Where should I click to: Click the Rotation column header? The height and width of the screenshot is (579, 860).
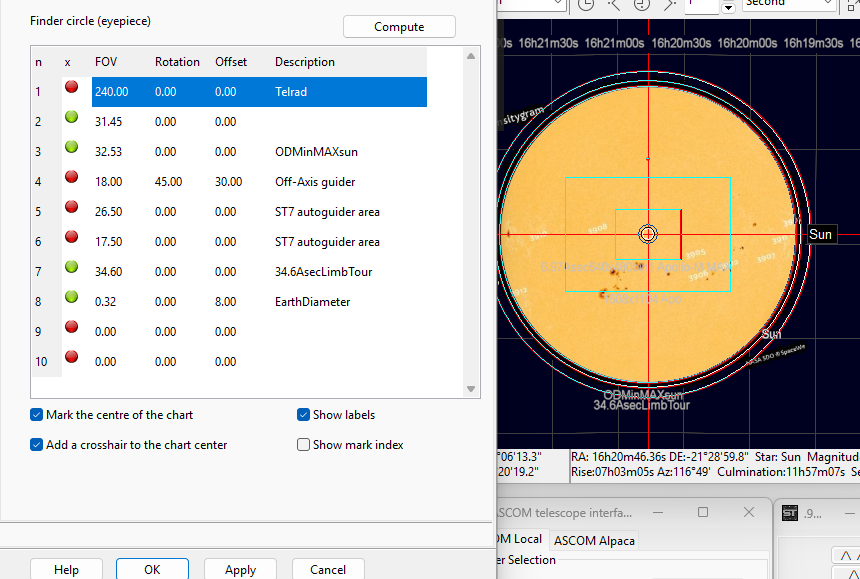pyautogui.click(x=177, y=62)
